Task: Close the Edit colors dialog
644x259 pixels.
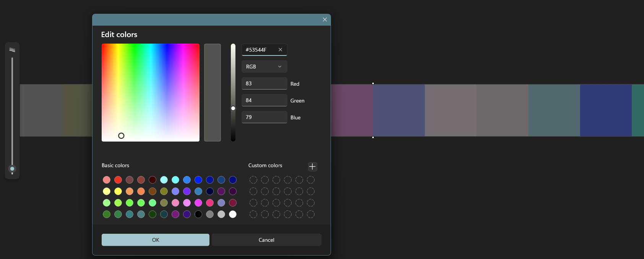Action: [x=325, y=20]
